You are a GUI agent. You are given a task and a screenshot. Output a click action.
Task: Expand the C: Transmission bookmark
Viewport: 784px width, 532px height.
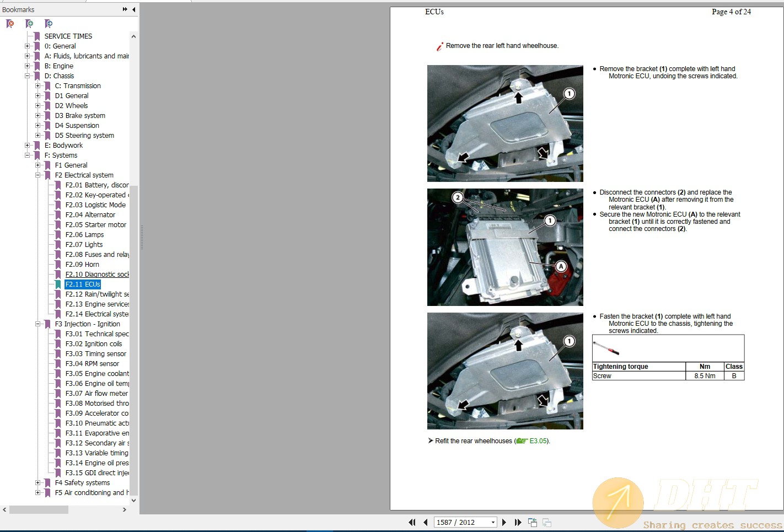point(37,86)
